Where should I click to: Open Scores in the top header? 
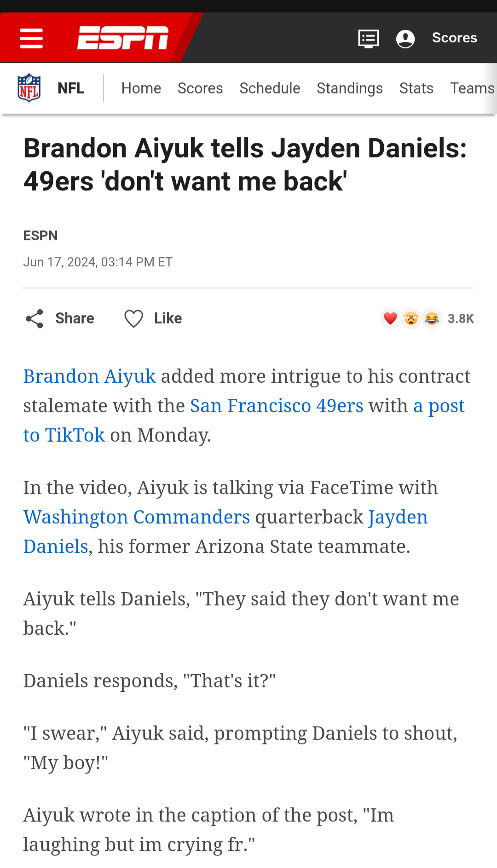pyautogui.click(x=454, y=38)
